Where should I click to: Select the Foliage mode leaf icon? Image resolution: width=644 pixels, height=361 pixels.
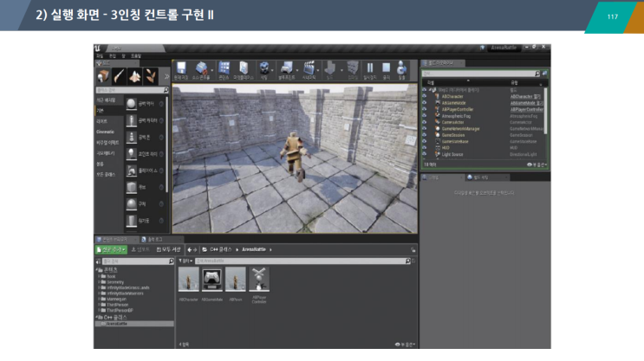click(x=151, y=76)
